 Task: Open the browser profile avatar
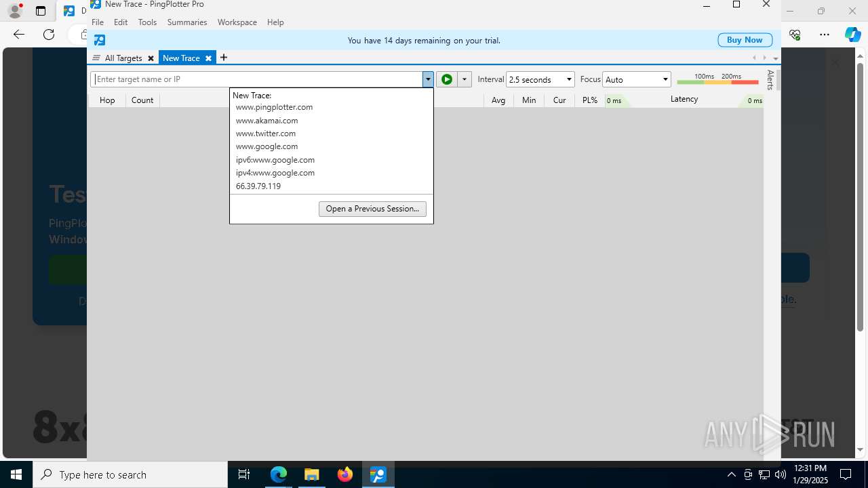(x=15, y=11)
